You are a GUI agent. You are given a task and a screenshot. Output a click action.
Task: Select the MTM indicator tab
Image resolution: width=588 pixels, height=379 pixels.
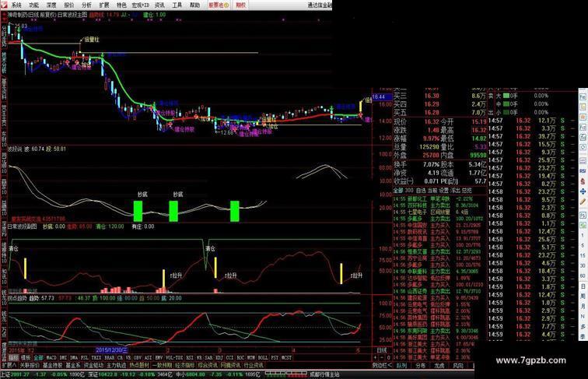(x=251, y=358)
